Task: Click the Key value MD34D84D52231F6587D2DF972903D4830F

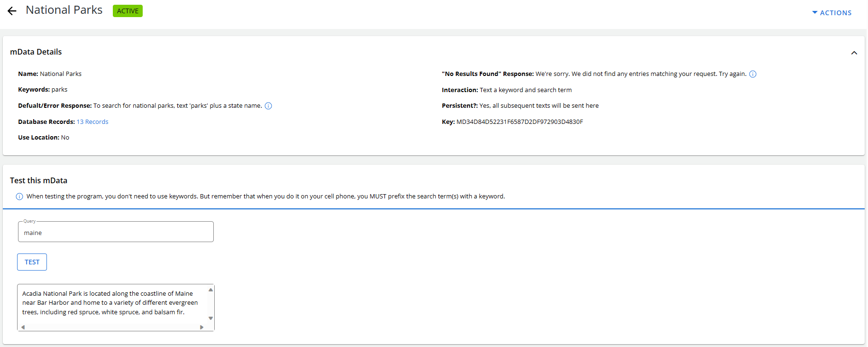Action: tap(520, 122)
